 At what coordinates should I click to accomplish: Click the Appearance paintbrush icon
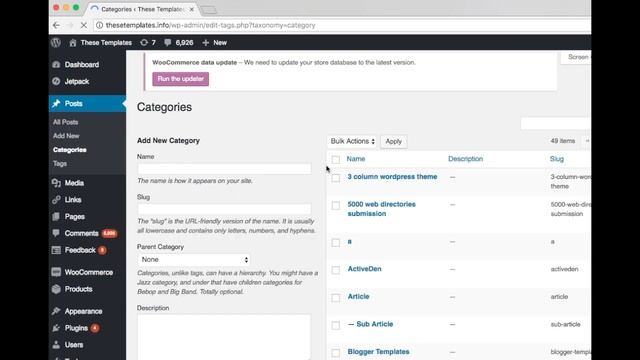pos(56,311)
